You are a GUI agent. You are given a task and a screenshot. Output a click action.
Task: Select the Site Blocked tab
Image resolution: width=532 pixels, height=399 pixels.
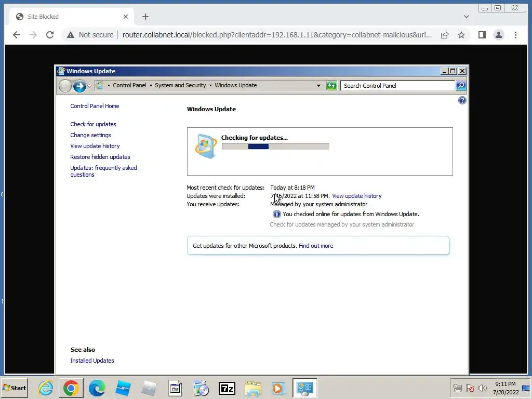pyautogui.click(x=71, y=17)
